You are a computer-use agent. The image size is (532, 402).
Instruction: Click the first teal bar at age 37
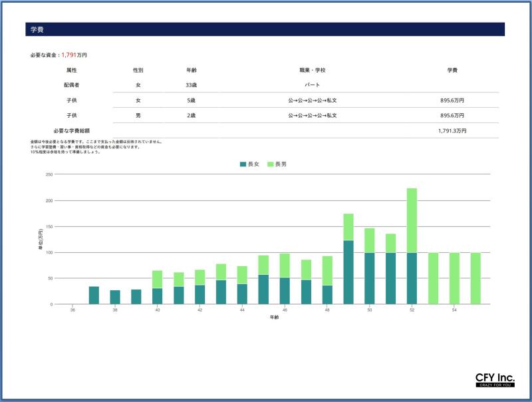pyautogui.click(x=94, y=296)
